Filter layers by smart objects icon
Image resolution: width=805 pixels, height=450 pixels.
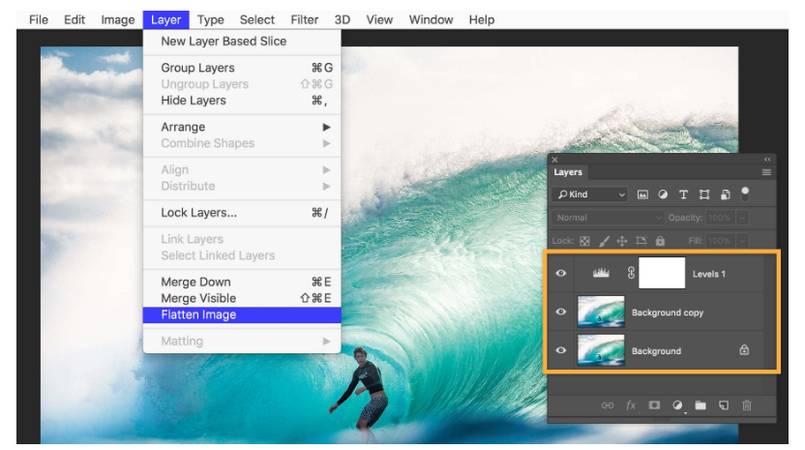725,194
